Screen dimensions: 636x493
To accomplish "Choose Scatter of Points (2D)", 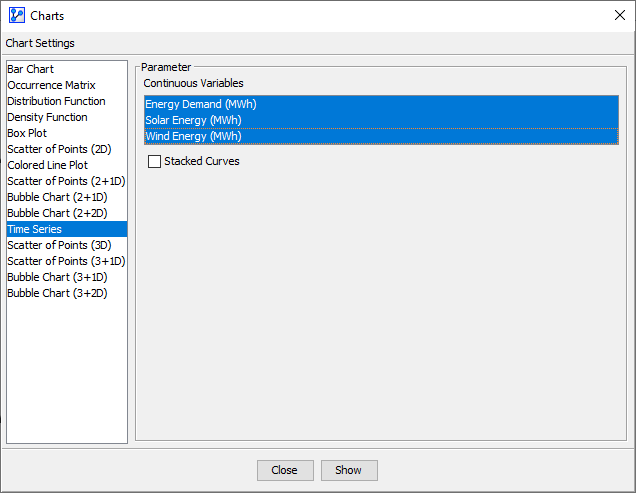I will pyautogui.click(x=52, y=149).
